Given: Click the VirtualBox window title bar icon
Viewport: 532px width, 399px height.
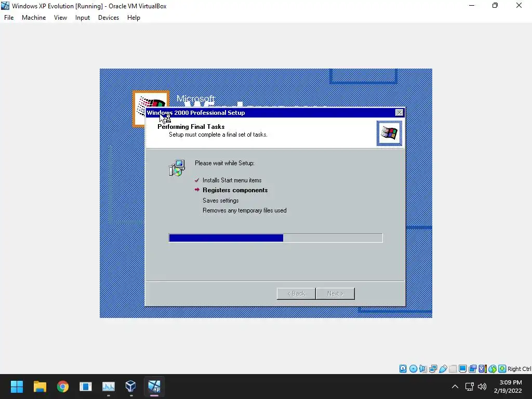Looking at the screenshot, I should point(5,6).
